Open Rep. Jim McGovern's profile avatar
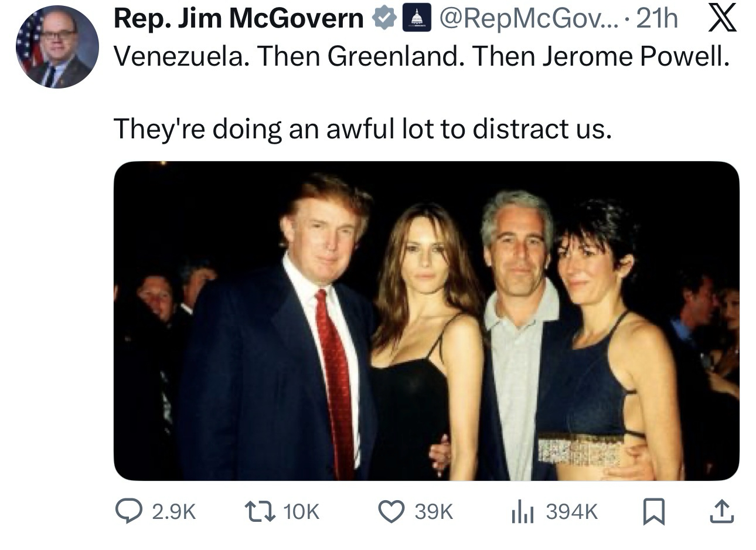 click(56, 46)
